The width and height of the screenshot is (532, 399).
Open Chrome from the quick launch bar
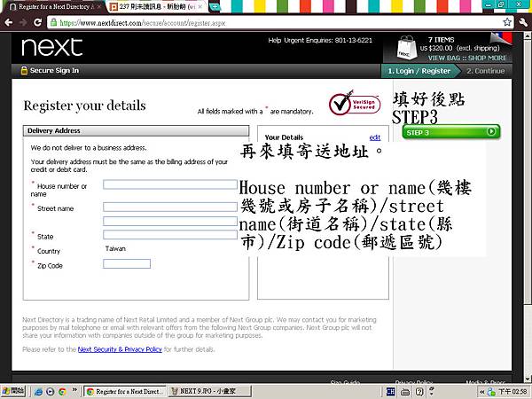tap(62, 392)
